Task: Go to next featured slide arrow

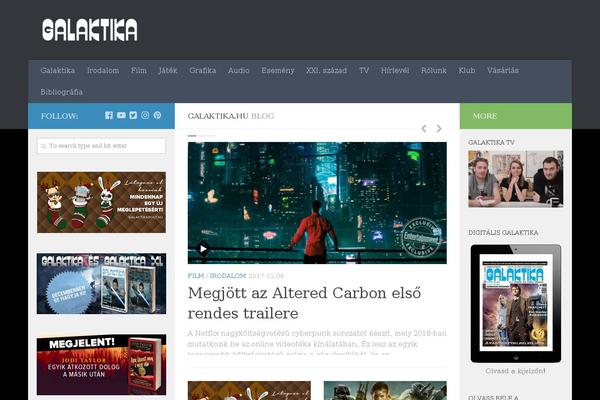Action: [x=439, y=129]
